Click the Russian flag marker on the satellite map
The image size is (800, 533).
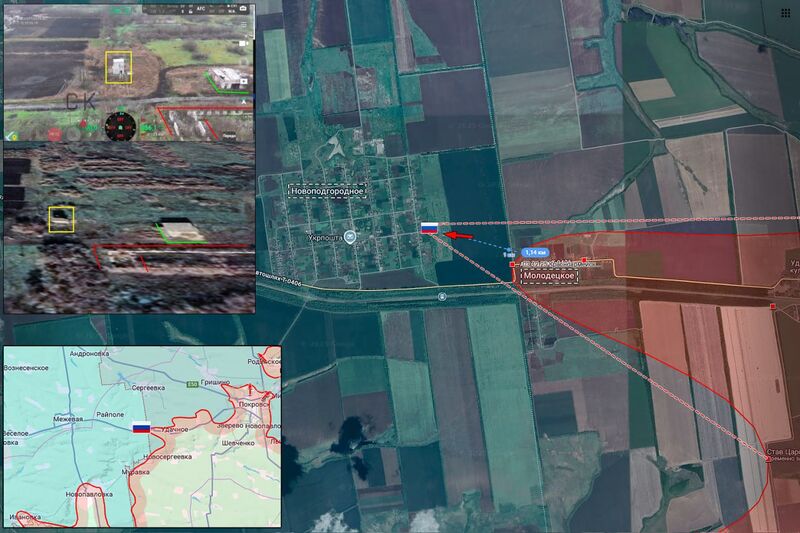428,229
